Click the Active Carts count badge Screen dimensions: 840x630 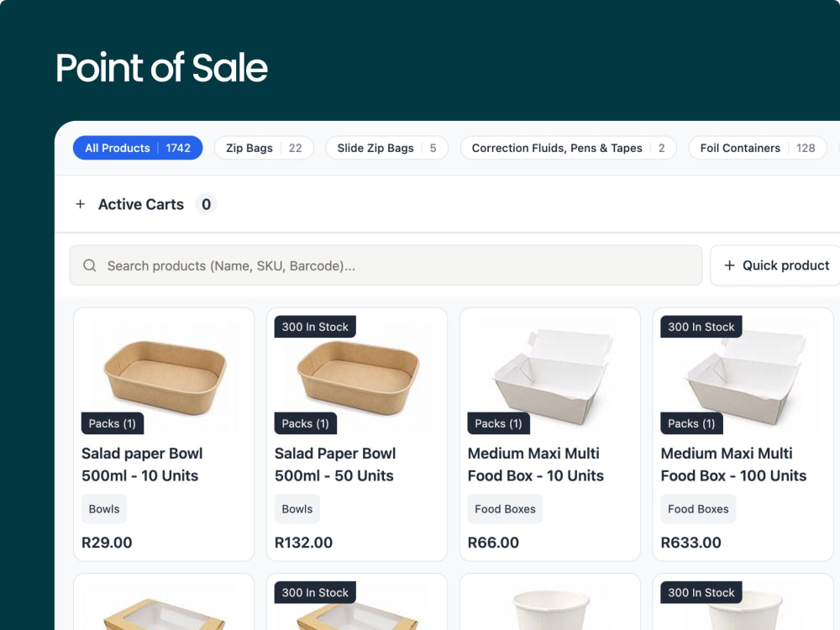click(207, 204)
